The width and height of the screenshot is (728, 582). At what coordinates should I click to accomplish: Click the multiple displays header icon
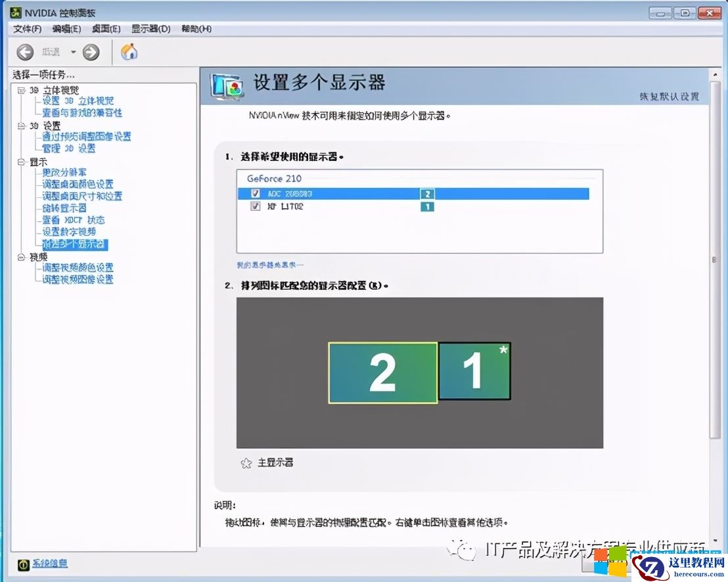pyautogui.click(x=227, y=87)
